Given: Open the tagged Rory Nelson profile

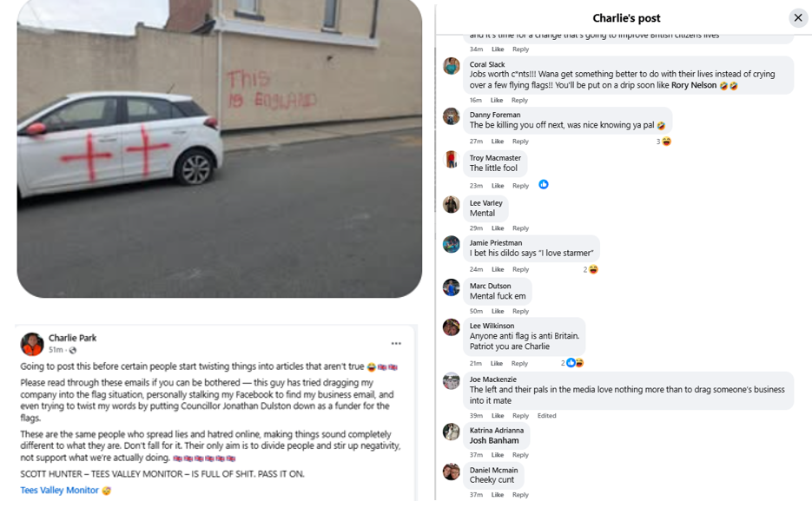Looking at the screenshot, I should pyautogui.click(x=694, y=86).
